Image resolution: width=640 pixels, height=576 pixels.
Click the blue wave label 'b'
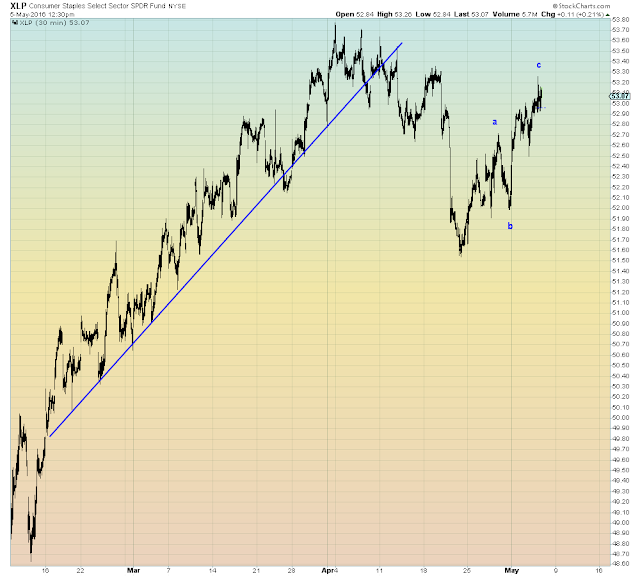510,226
